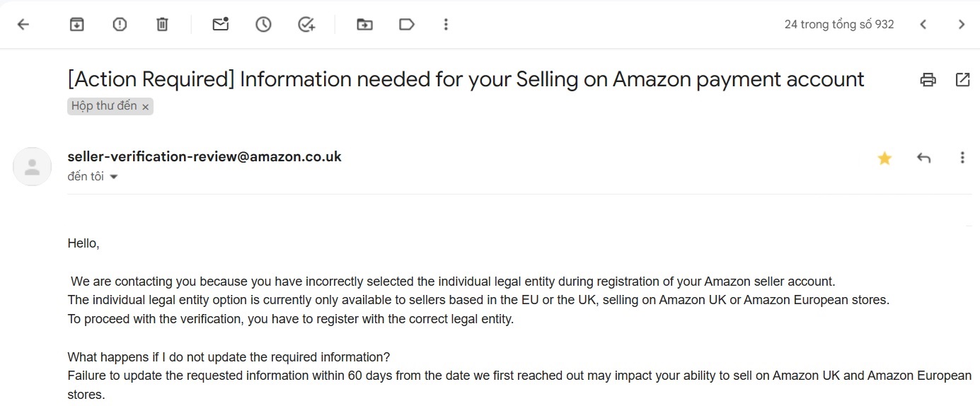The image size is (980, 406).
Task: Go back to the inbox list
Action: coord(23,25)
